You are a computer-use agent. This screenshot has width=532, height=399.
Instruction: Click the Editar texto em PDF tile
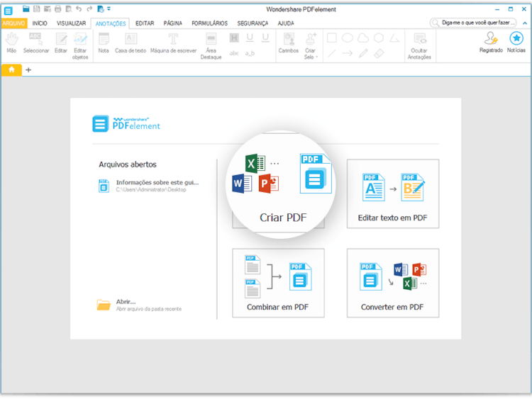click(393, 193)
